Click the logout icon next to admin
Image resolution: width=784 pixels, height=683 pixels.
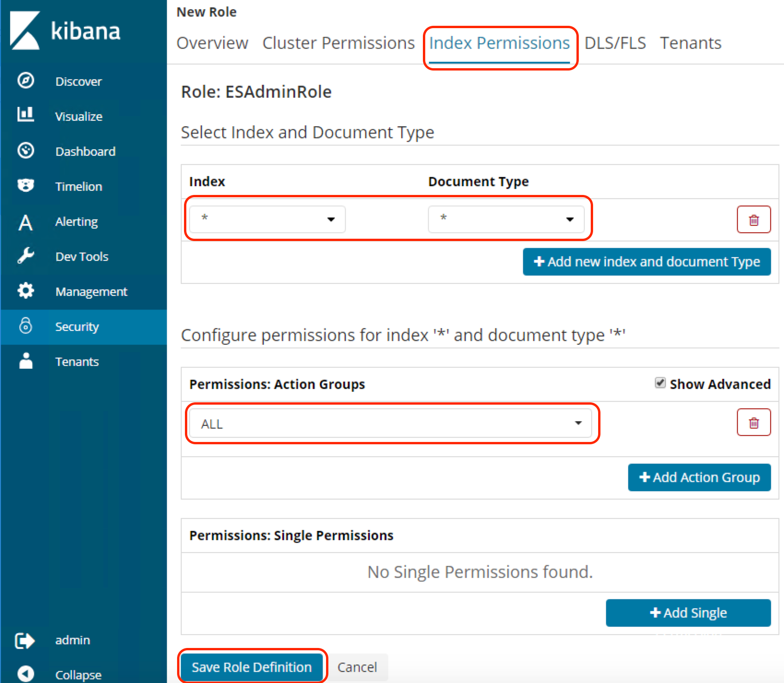(x=25, y=640)
